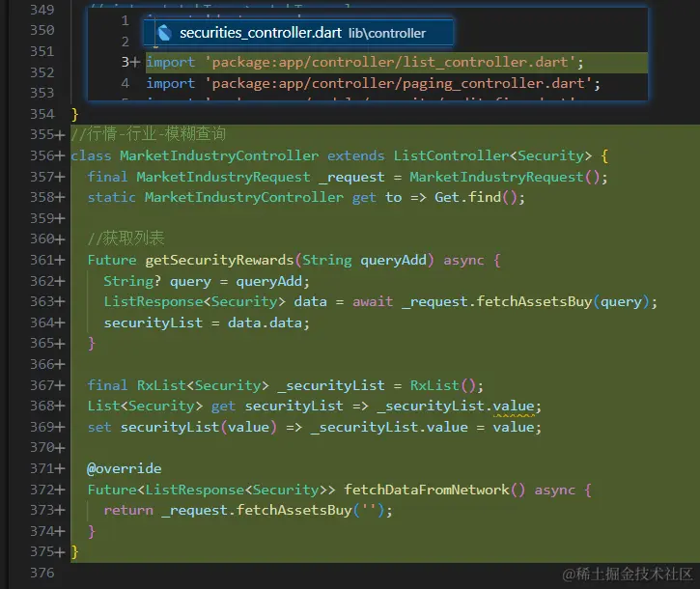700x589 pixels.
Task: Click fetchAssetsBuy('') on line 373
Action: (310, 511)
